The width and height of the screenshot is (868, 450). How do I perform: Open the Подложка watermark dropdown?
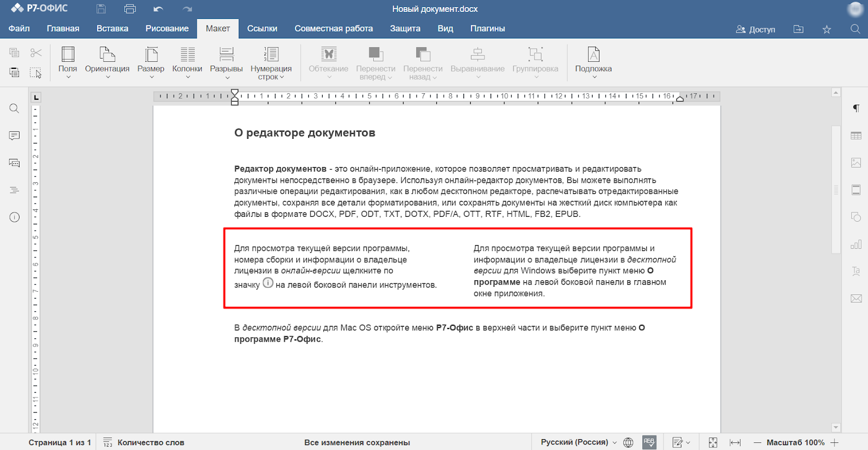click(x=593, y=63)
